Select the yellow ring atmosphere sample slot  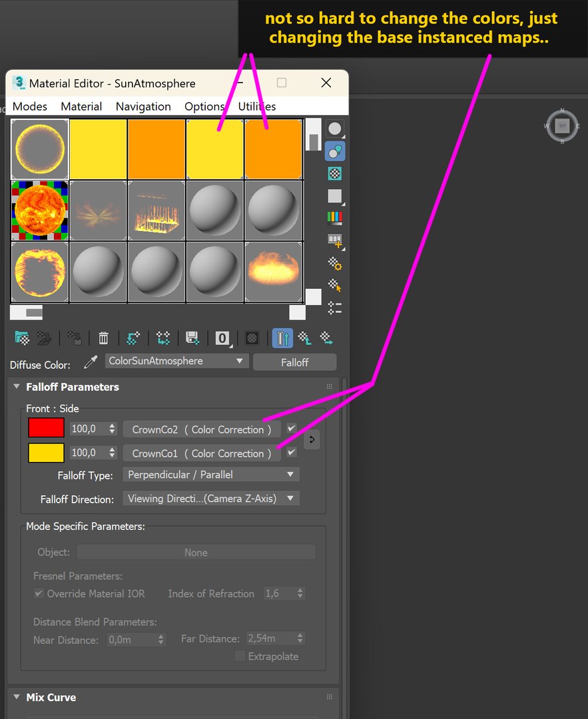click(40, 149)
